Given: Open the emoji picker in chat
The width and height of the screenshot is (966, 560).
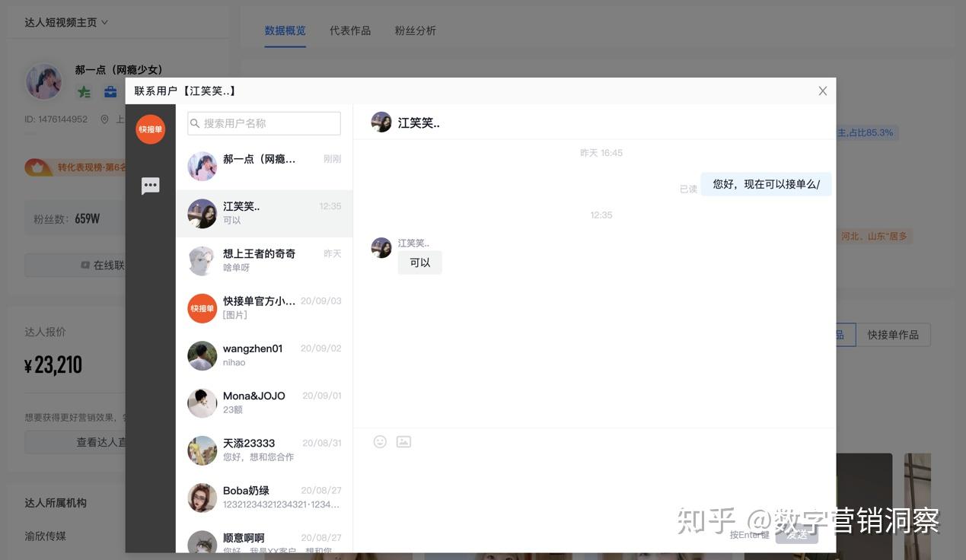Looking at the screenshot, I should 380,441.
